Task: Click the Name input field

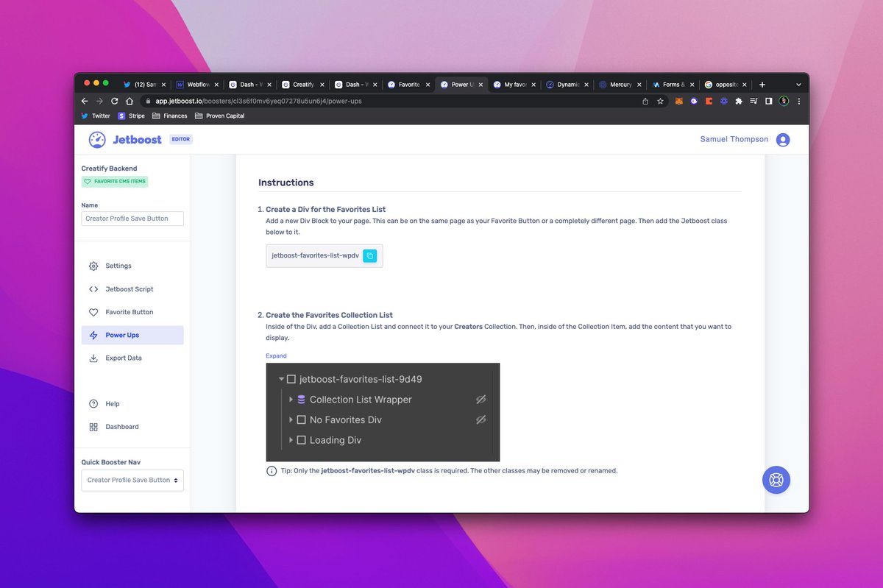Action: pyautogui.click(x=132, y=219)
